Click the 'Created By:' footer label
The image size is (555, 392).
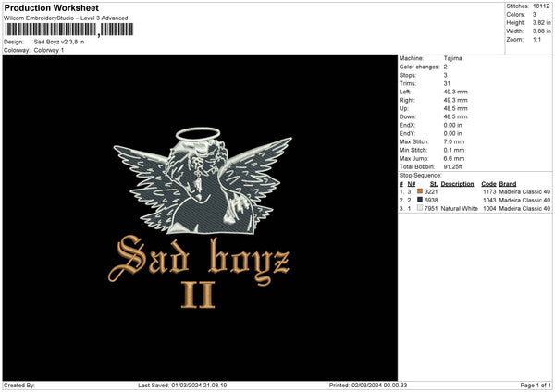click(x=19, y=386)
